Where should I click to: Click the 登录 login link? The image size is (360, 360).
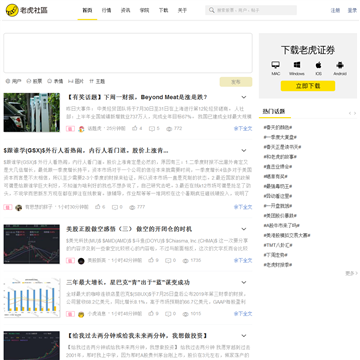352,10
